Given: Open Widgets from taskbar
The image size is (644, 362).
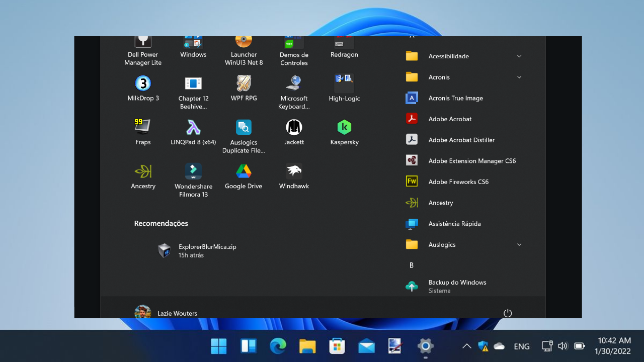Looking at the screenshot, I should click(x=249, y=346).
